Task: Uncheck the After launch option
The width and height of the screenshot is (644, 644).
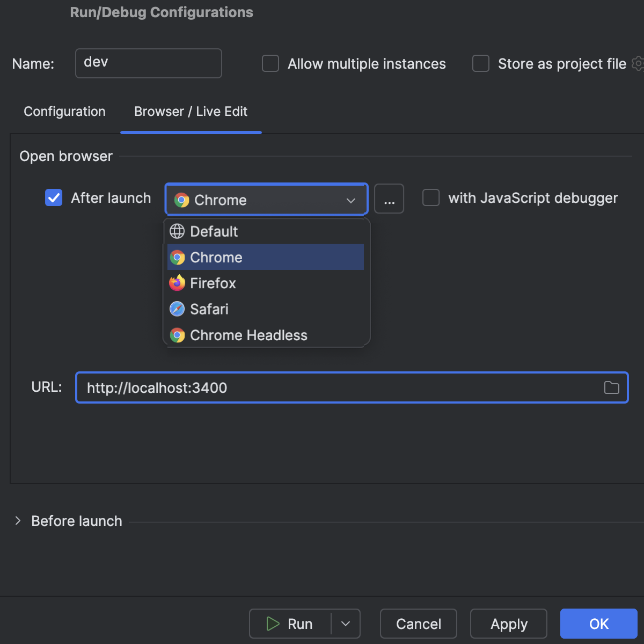Action: [54, 197]
